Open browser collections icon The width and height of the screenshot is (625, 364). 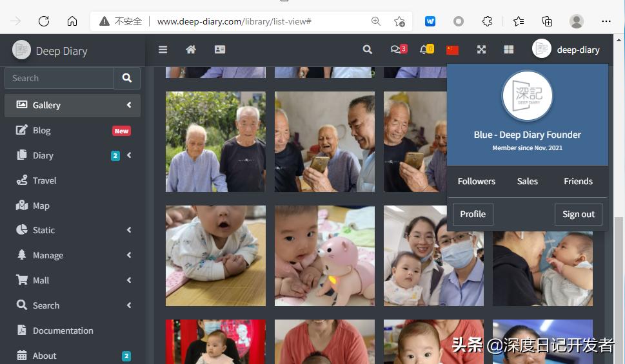pos(547,21)
